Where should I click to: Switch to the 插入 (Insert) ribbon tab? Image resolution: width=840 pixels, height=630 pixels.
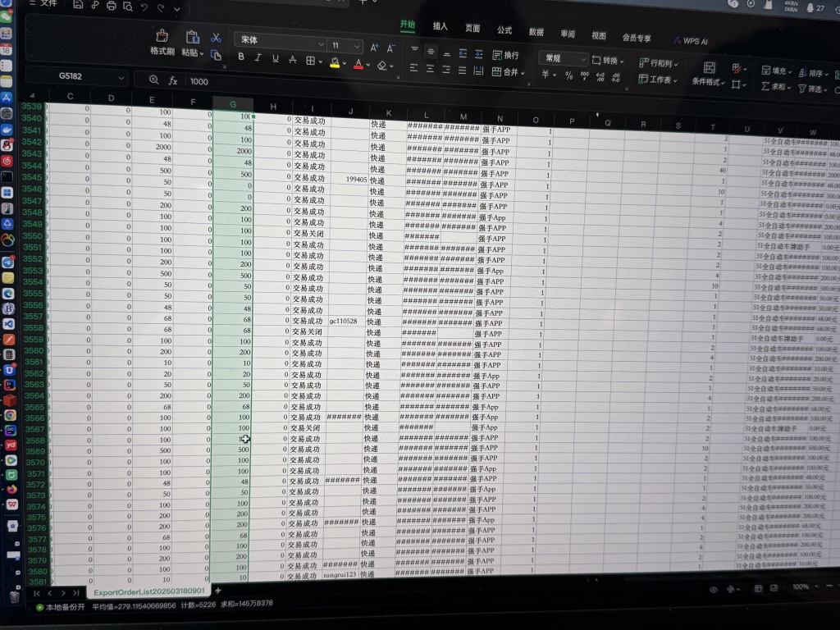(441, 26)
